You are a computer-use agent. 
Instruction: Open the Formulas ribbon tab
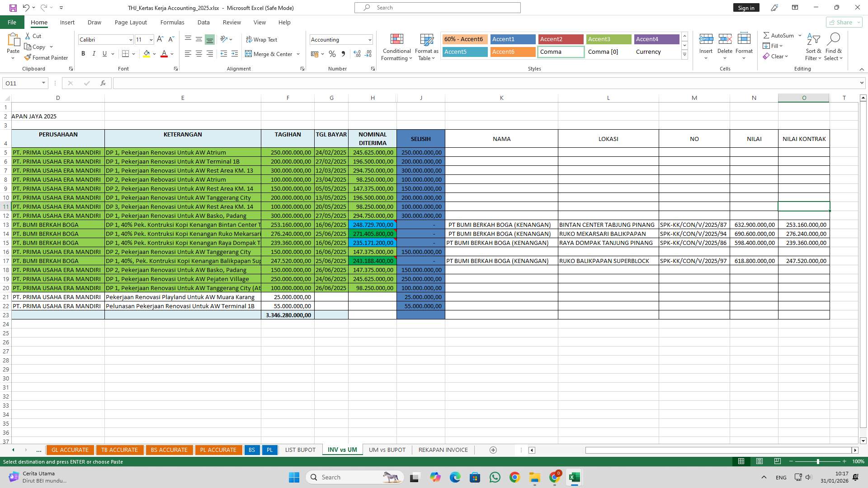172,22
